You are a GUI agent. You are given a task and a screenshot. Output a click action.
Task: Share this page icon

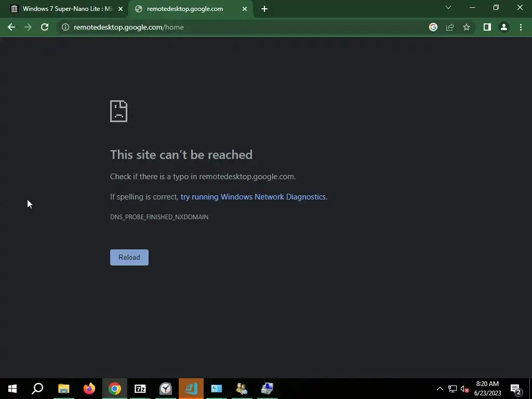point(450,27)
